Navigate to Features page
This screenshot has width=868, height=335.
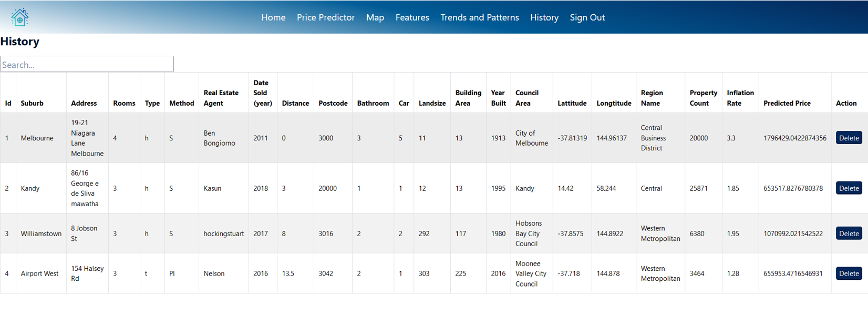point(412,17)
